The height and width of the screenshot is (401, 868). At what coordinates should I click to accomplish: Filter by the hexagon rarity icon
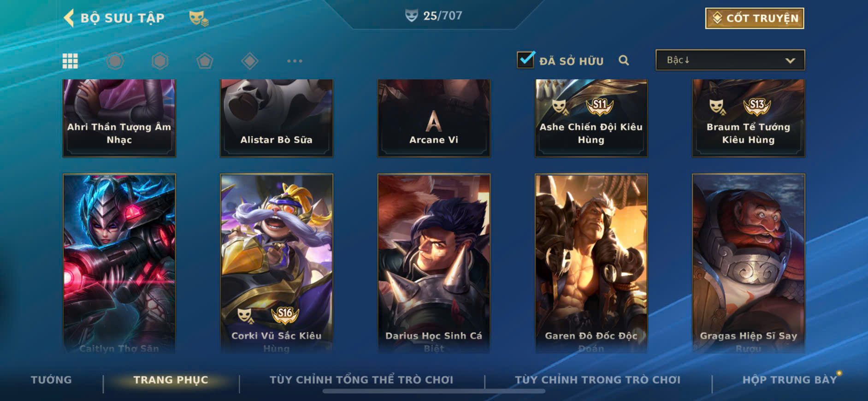click(x=160, y=61)
